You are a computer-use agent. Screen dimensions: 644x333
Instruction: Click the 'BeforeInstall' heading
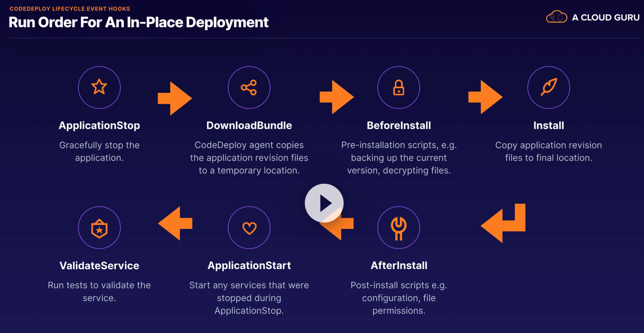(399, 125)
